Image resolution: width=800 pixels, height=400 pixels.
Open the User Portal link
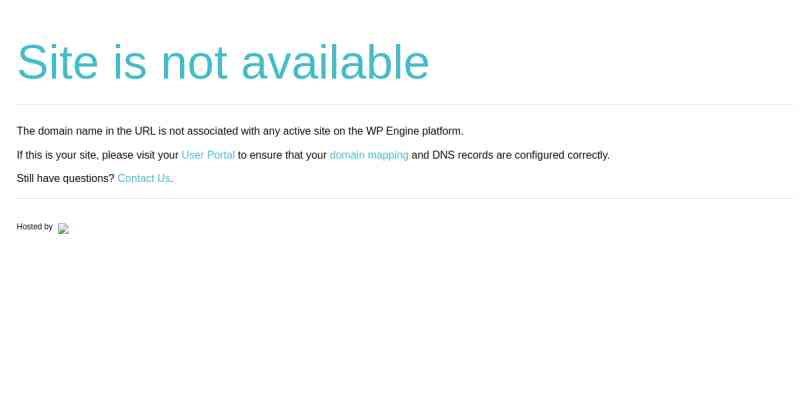[208, 155]
